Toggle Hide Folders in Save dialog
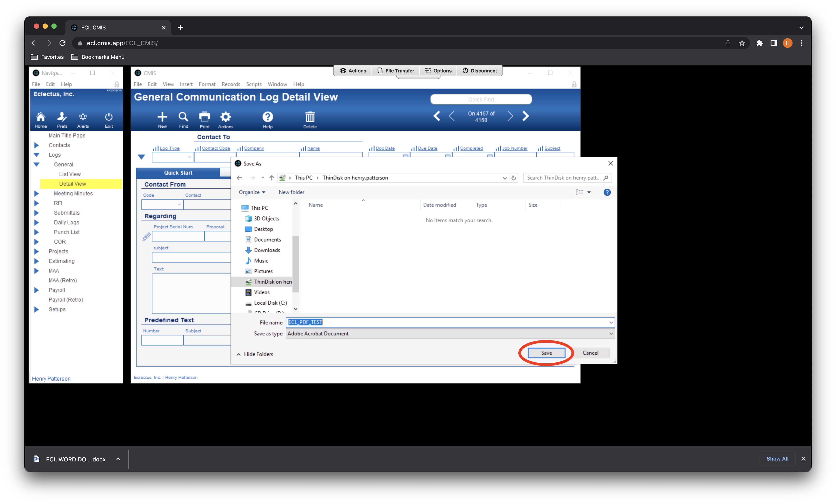 pyautogui.click(x=255, y=354)
